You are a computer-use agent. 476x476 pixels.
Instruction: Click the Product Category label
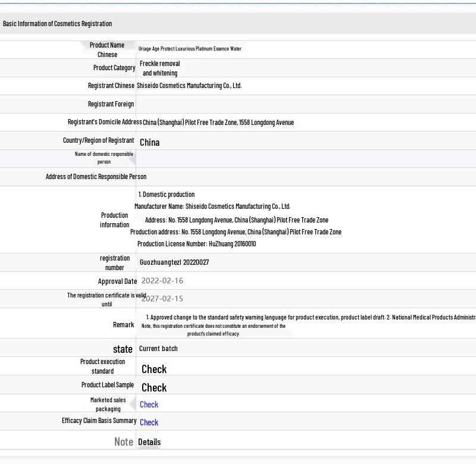pyautogui.click(x=114, y=68)
